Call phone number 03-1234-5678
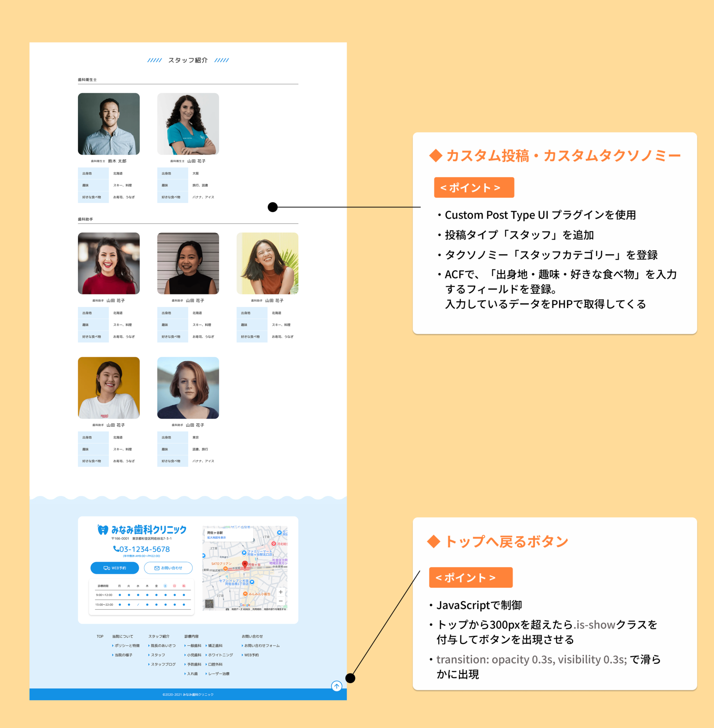 pos(142,549)
